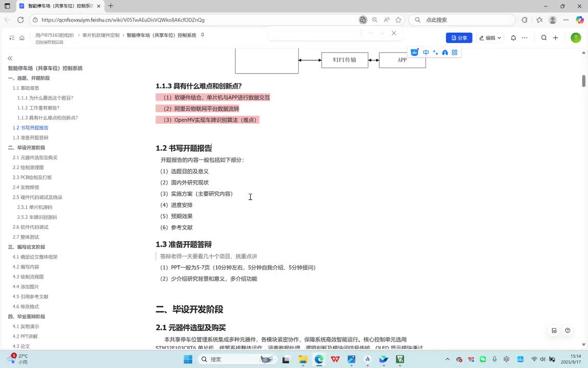Open comments panel icon at bottom right

pyautogui.click(x=554, y=331)
